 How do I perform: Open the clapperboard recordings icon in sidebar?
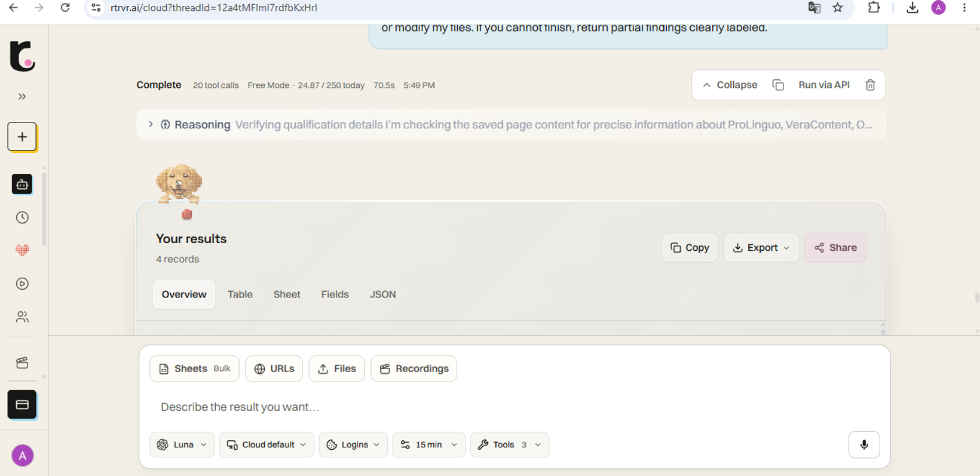(22, 363)
